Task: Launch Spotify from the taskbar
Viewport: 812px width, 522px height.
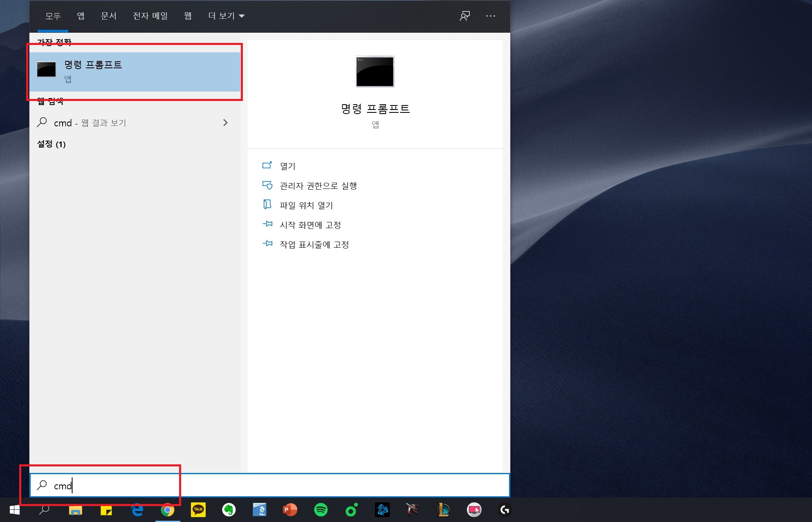Action: point(321,510)
